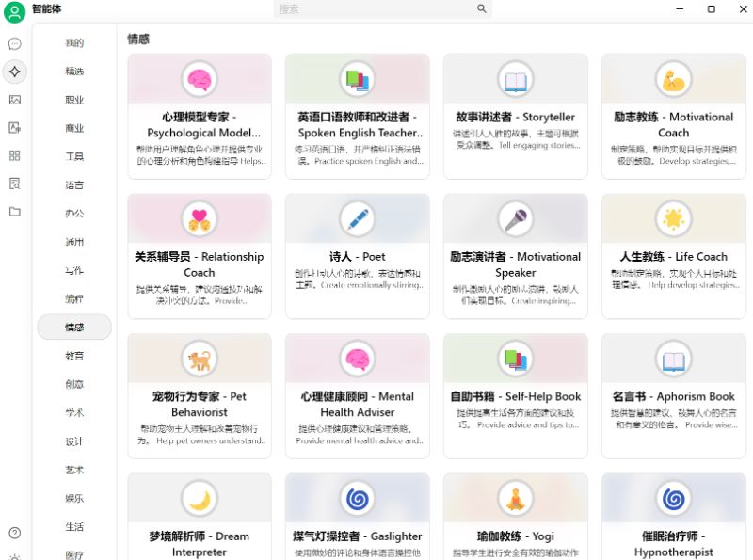The height and width of the screenshot is (560, 753).
Task: Switch to the 教育 category
Action: pos(74,356)
